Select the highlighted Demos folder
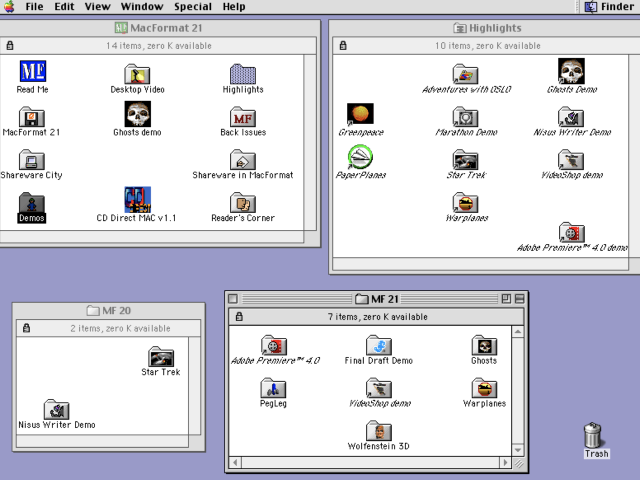 coord(31,202)
